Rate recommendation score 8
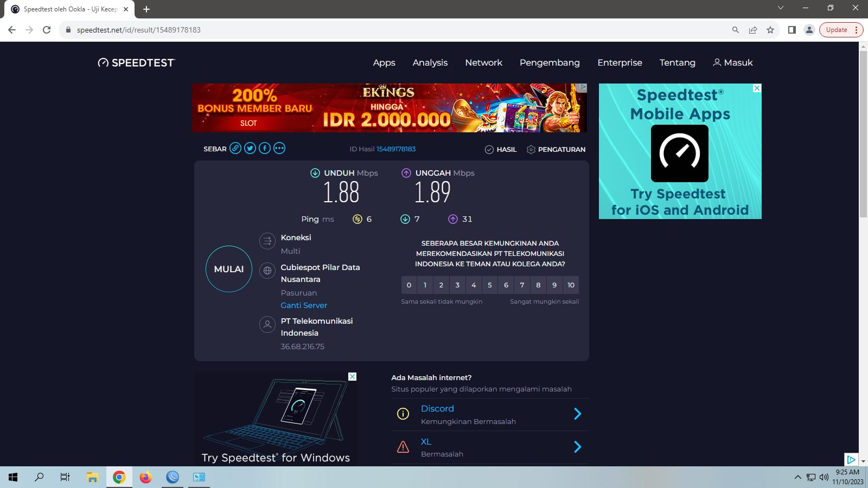868x488 pixels. pyautogui.click(x=538, y=285)
